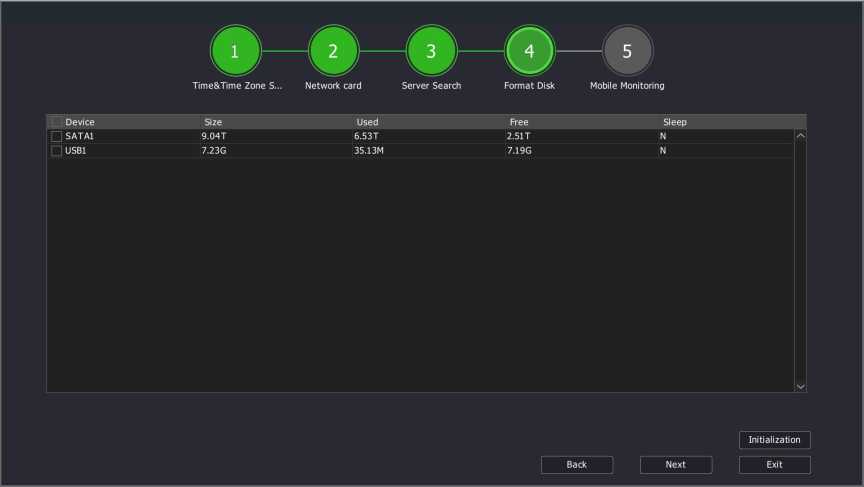Click the disk list scroll-down arrow
The image size is (864, 487).
click(801, 387)
